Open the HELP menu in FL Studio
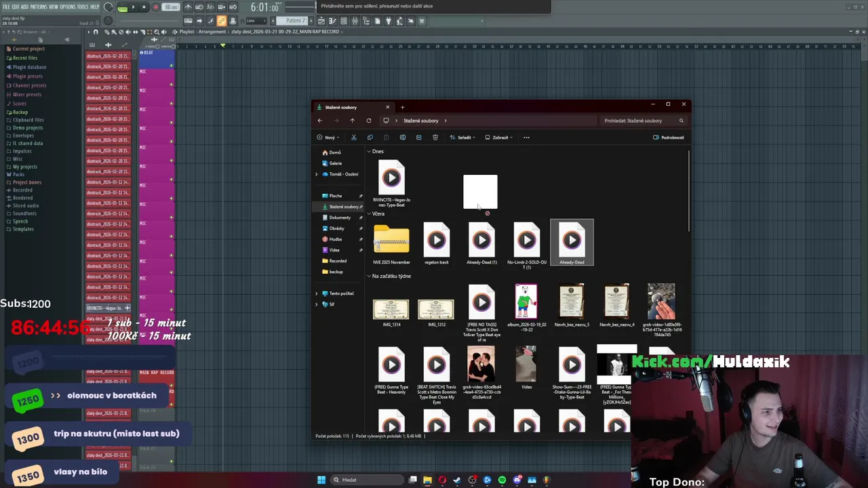The height and width of the screenshot is (488, 868). [95, 7]
